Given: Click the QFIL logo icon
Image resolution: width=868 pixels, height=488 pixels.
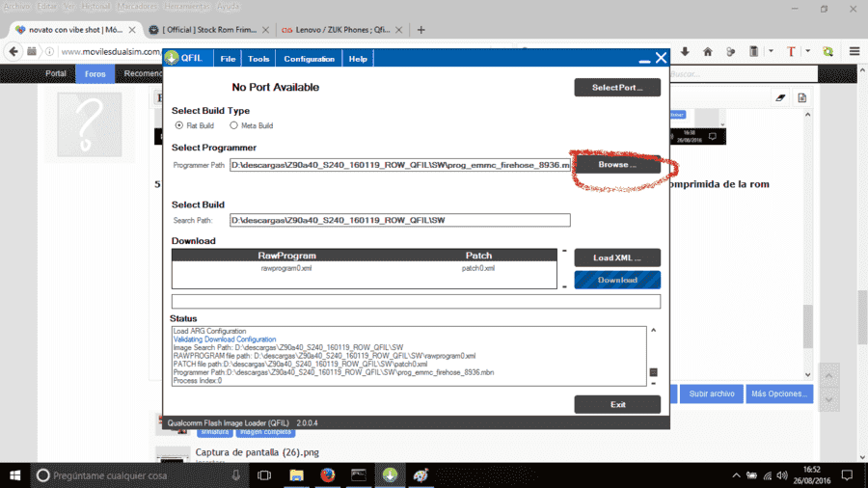Looking at the screenshot, I should (172, 58).
